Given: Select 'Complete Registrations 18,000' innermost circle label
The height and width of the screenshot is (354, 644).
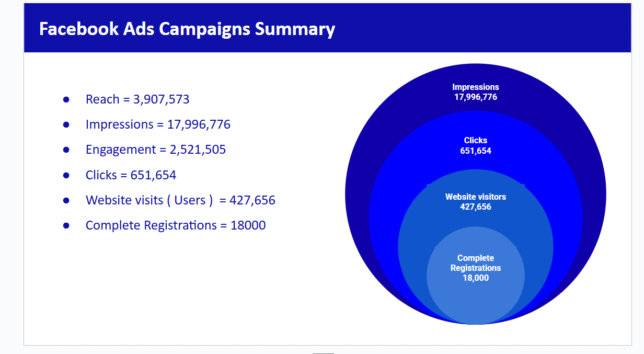Looking at the screenshot, I should pyautogui.click(x=476, y=268).
